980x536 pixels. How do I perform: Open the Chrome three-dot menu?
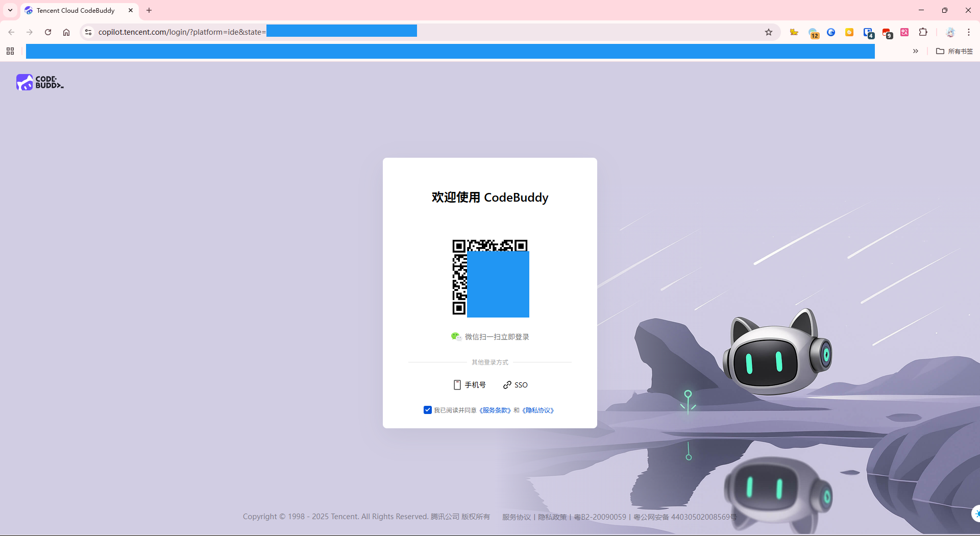pos(969,32)
